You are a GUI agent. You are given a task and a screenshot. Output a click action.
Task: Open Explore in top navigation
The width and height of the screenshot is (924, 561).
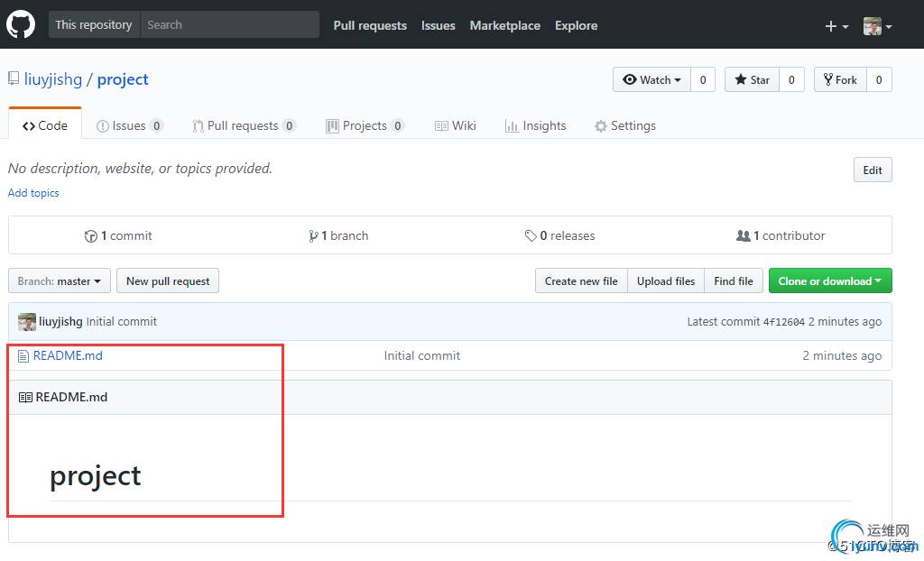click(577, 25)
